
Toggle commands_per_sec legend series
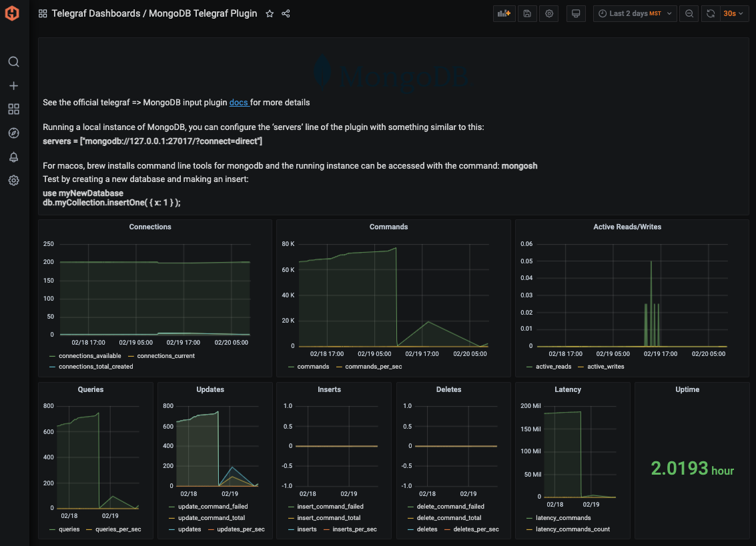pos(373,367)
